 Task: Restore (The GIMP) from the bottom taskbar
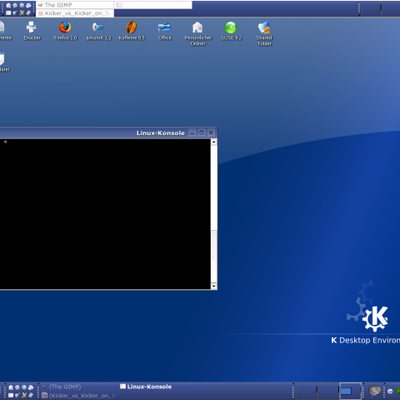click(x=79, y=387)
